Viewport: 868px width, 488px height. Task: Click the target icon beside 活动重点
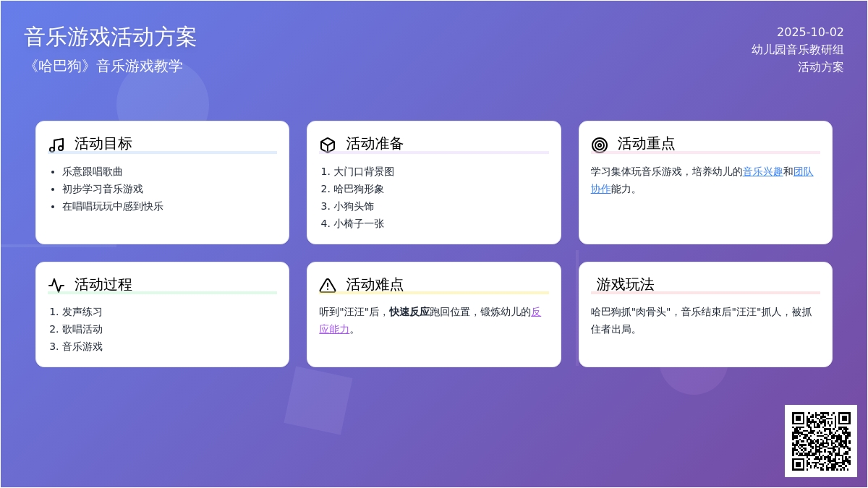click(599, 145)
